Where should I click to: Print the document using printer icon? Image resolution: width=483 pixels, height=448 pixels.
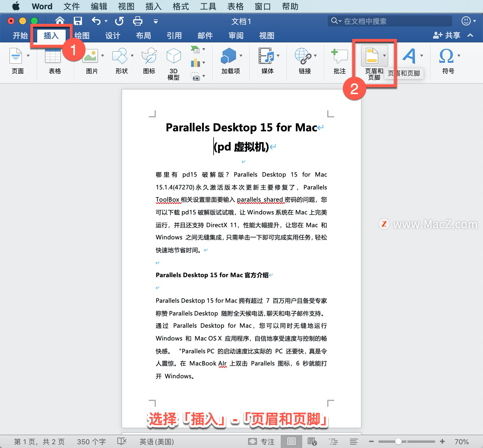pos(137,21)
